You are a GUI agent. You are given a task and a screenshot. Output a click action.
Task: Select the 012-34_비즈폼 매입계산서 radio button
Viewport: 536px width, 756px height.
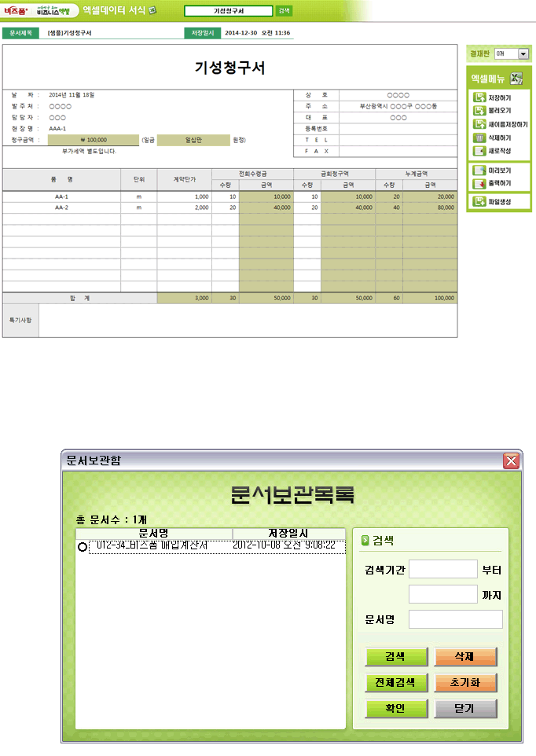point(83,547)
